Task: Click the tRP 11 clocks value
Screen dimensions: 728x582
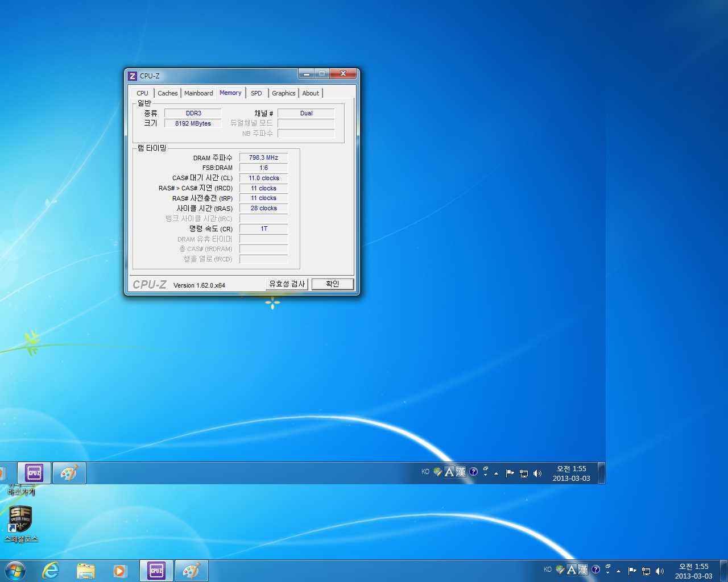Action: pos(264,198)
